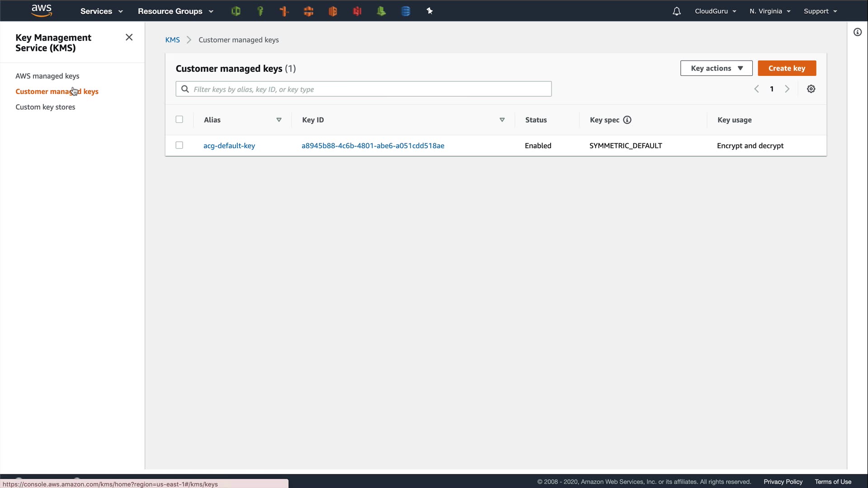The image size is (868, 488).
Task: Open table preferences gear icon
Action: pyautogui.click(x=811, y=89)
